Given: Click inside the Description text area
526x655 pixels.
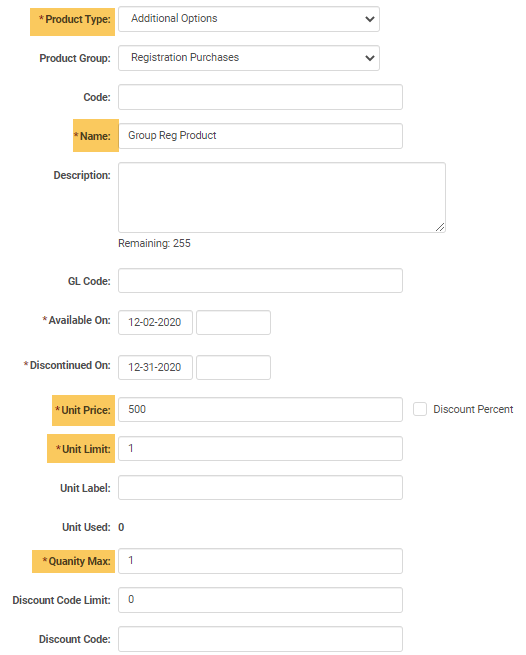Looking at the screenshot, I should pos(282,197).
